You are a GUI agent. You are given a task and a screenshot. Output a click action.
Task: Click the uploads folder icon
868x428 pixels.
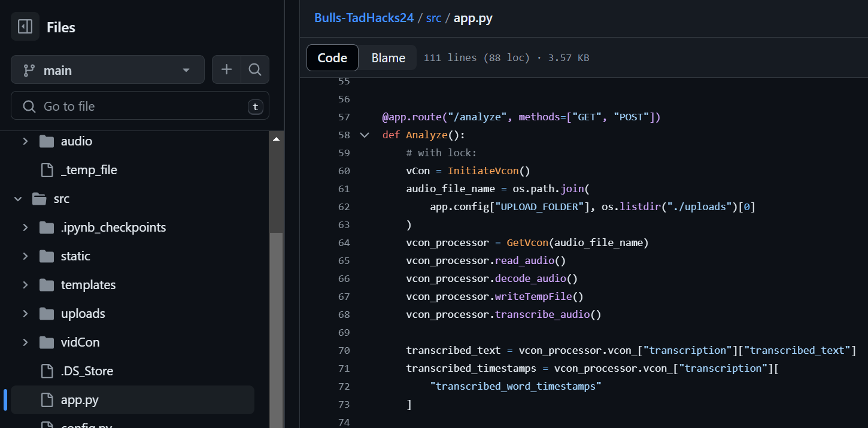pos(47,314)
